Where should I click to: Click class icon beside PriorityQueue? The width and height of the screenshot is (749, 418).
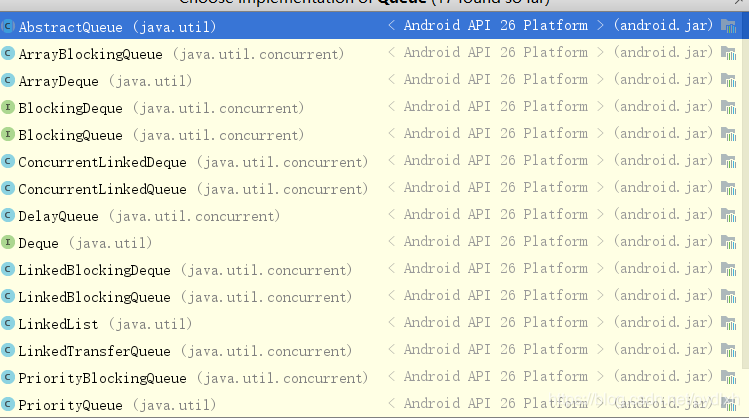coord(8,404)
